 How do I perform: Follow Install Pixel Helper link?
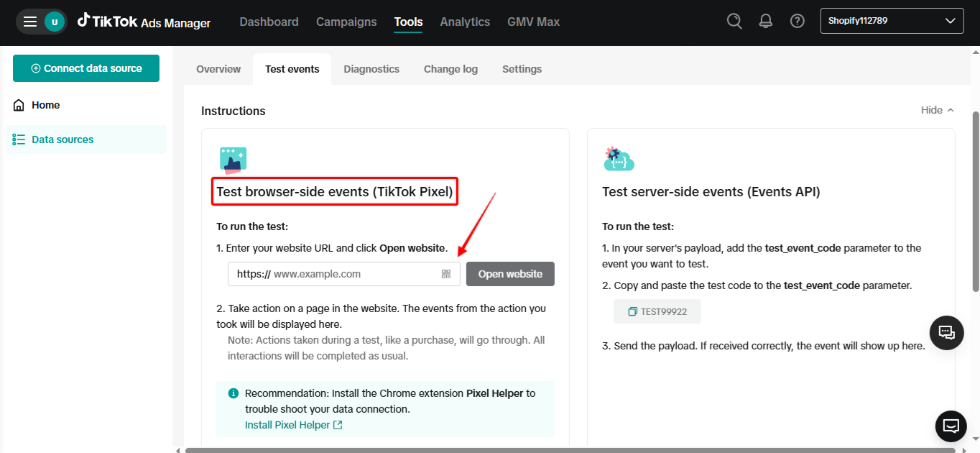[x=294, y=425]
